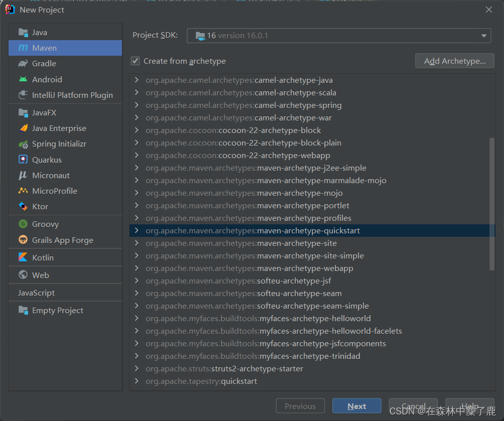Click the Spring Initializr icon
504x421 pixels.
click(23, 144)
